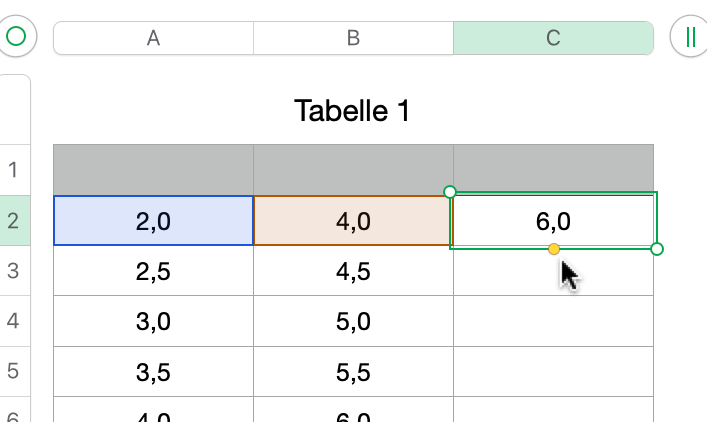Select row 4 header

pos(14,322)
